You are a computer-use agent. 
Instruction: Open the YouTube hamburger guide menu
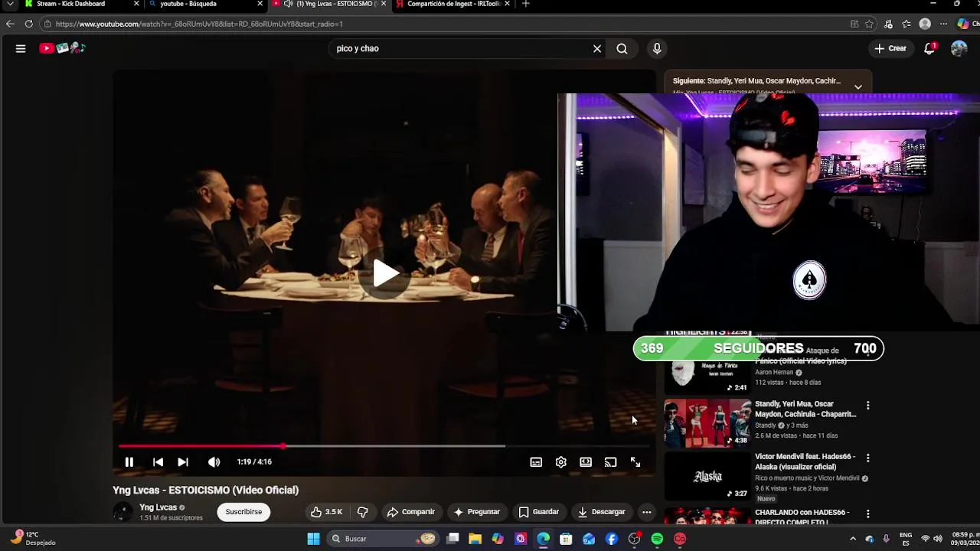tap(21, 48)
